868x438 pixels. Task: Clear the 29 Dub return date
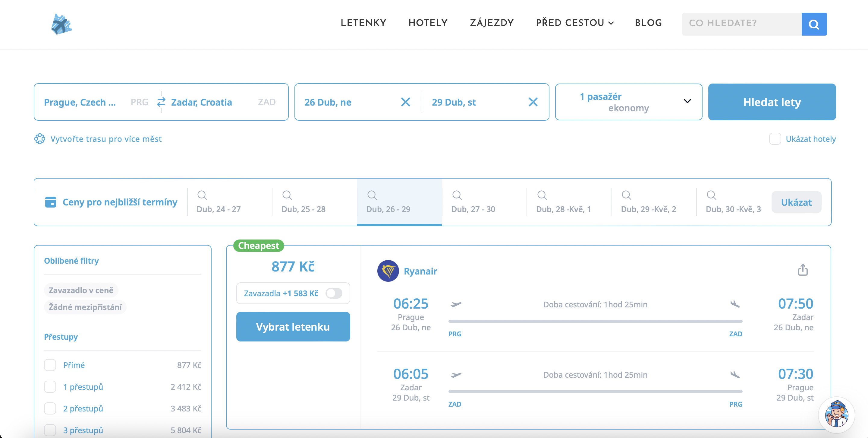[533, 102]
